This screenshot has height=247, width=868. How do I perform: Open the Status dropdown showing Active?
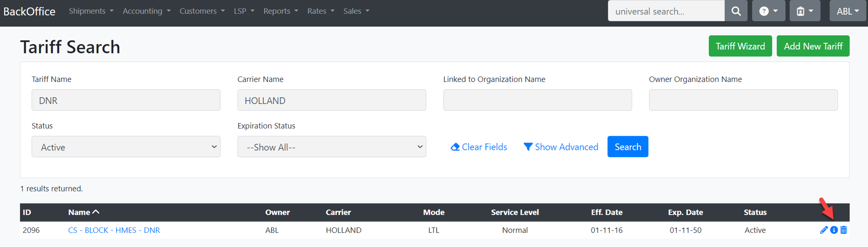coord(126,147)
